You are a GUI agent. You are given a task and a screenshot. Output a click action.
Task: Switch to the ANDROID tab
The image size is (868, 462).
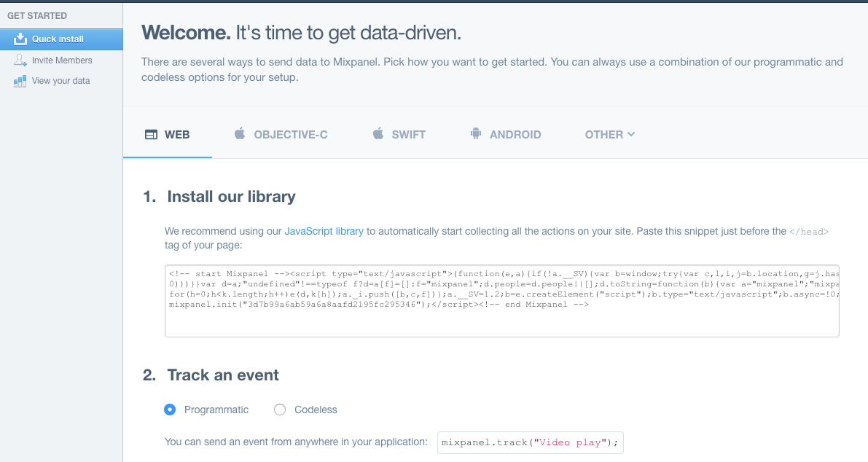(x=515, y=134)
